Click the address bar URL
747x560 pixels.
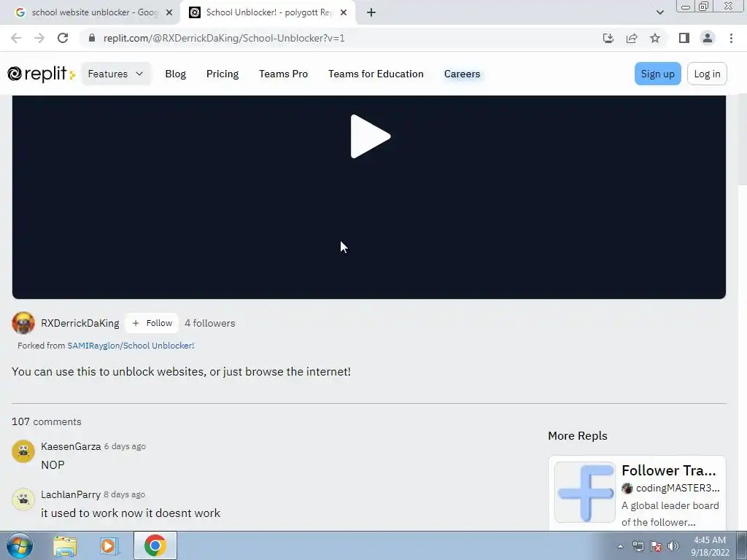tap(224, 38)
